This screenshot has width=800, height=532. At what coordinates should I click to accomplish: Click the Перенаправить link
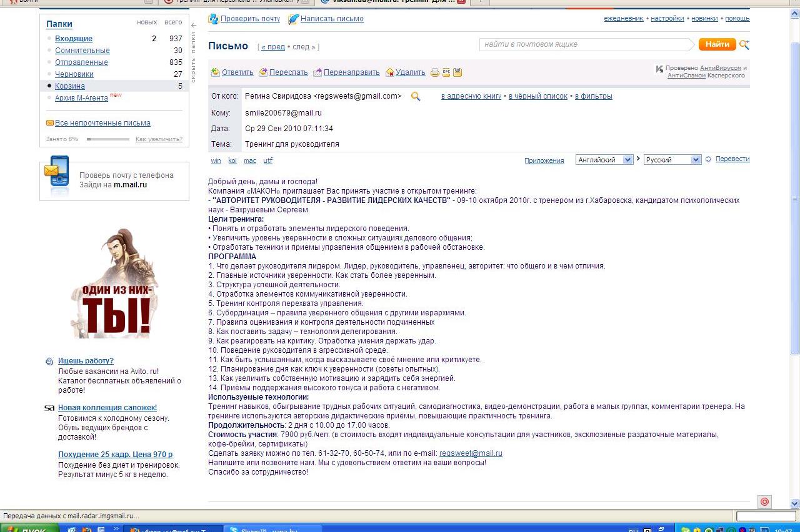352,72
